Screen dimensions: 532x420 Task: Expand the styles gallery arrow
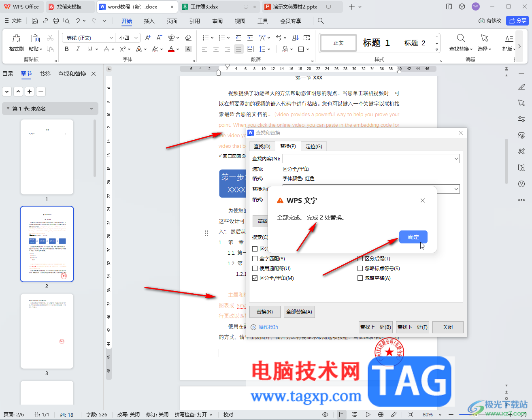[437, 50]
